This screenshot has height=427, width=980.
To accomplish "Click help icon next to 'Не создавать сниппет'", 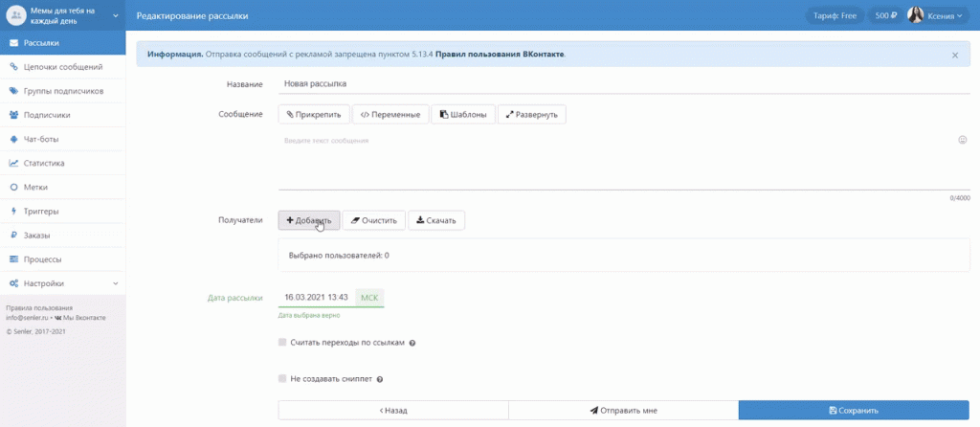I will click(x=381, y=379).
